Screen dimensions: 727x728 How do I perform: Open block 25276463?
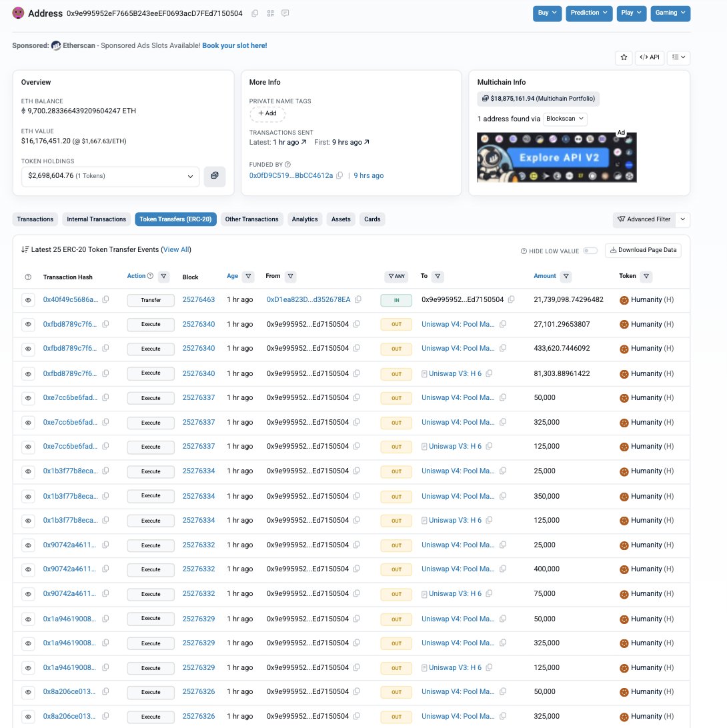pos(199,299)
